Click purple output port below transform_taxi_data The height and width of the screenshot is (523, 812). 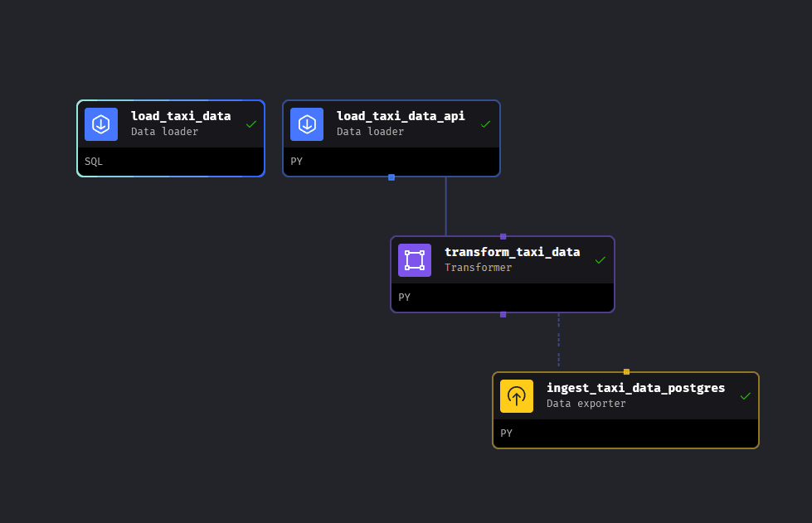click(503, 314)
